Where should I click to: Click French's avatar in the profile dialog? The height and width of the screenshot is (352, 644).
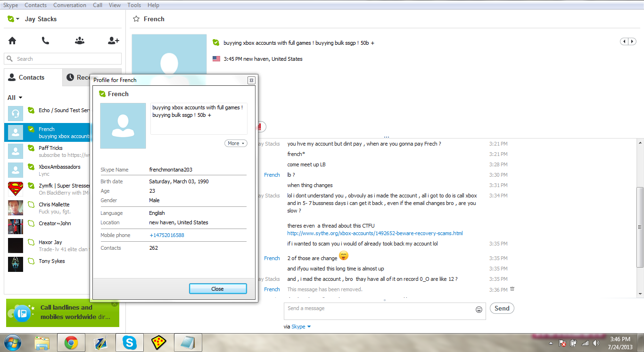[x=123, y=126]
